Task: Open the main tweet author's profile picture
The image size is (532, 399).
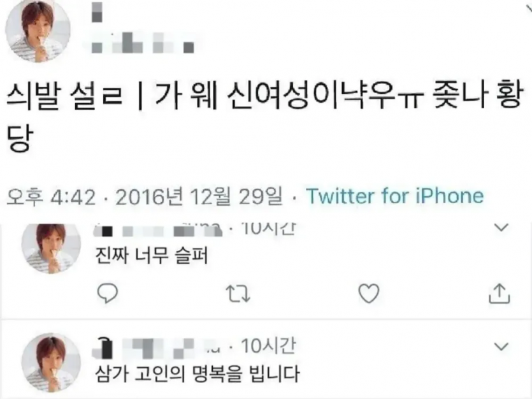Action: [38, 31]
